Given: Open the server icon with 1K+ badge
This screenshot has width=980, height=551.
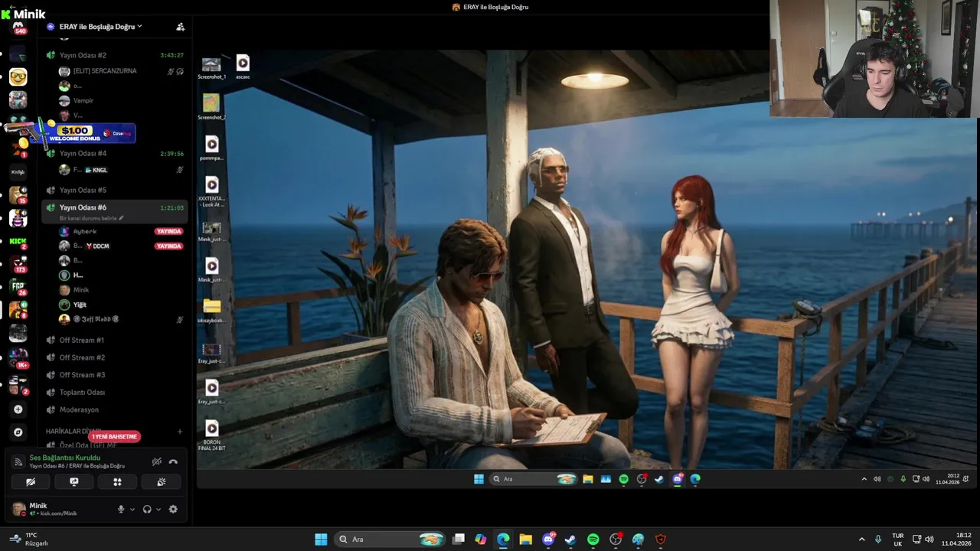Looking at the screenshot, I should pos(18,357).
